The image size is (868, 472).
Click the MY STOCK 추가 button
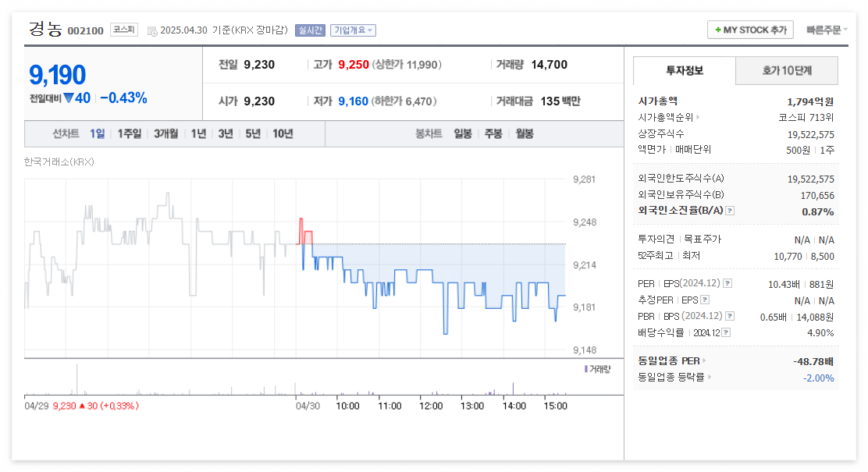[749, 29]
